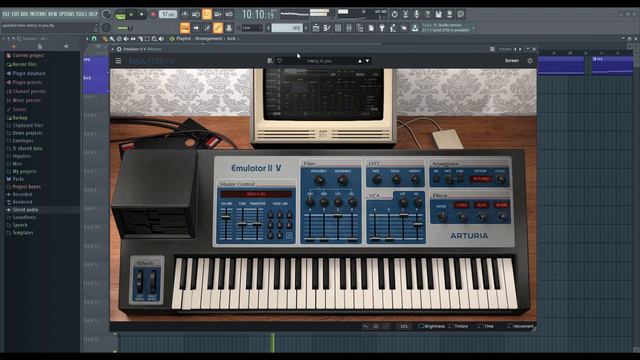This screenshot has width=640, height=360.
Task: Open the Emulator II V hamburger menu
Action: tap(118, 61)
